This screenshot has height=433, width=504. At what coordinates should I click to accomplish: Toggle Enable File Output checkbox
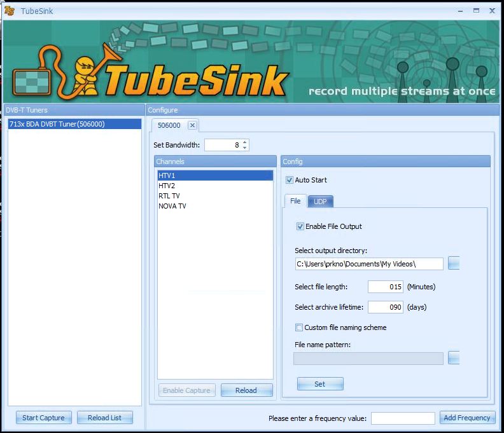(x=300, y=226)
